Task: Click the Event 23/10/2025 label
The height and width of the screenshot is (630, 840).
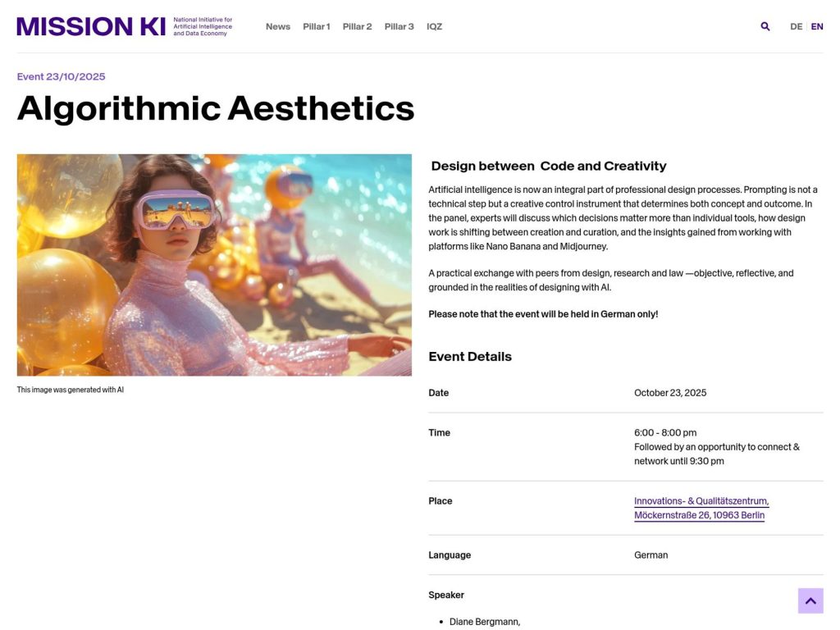Action: 61,75
